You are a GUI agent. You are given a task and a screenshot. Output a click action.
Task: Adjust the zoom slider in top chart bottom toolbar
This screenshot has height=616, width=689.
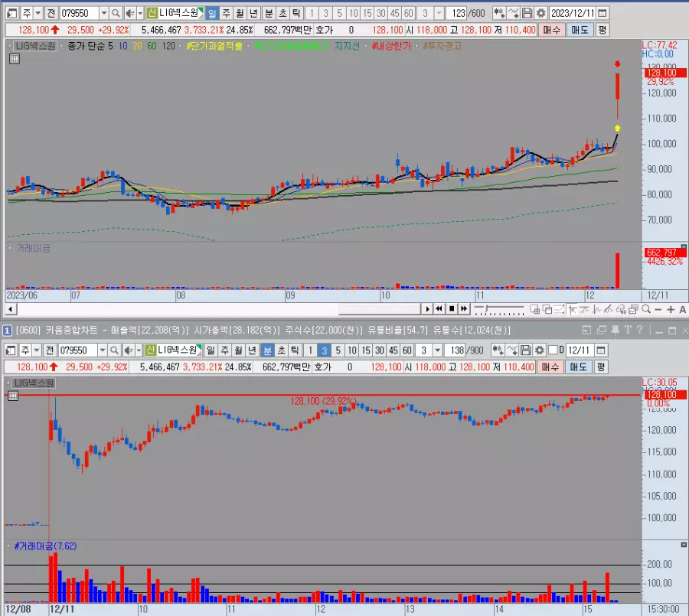(x=499, y=309)
